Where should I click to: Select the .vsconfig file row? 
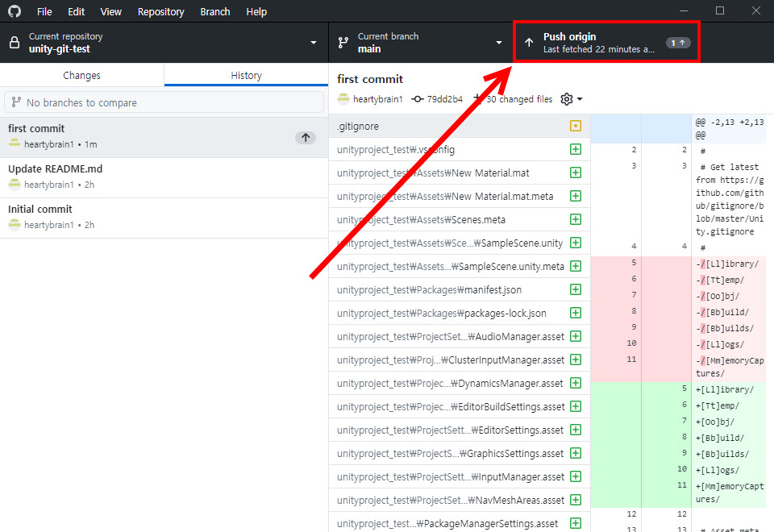tap(459, 150)
